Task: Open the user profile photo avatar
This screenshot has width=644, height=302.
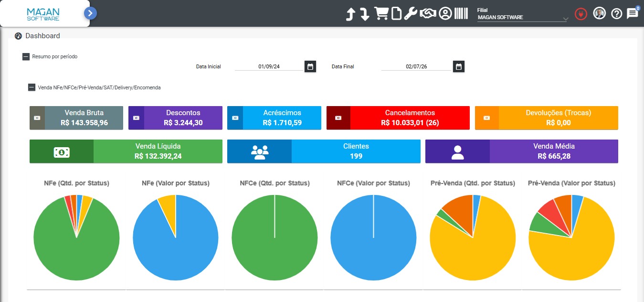Action: point(599,13)
